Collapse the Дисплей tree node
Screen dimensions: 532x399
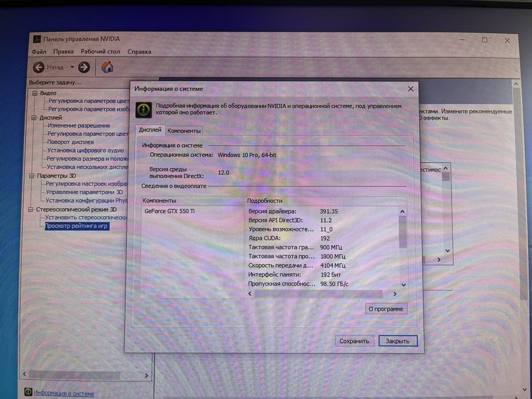[x=34, y=118]
